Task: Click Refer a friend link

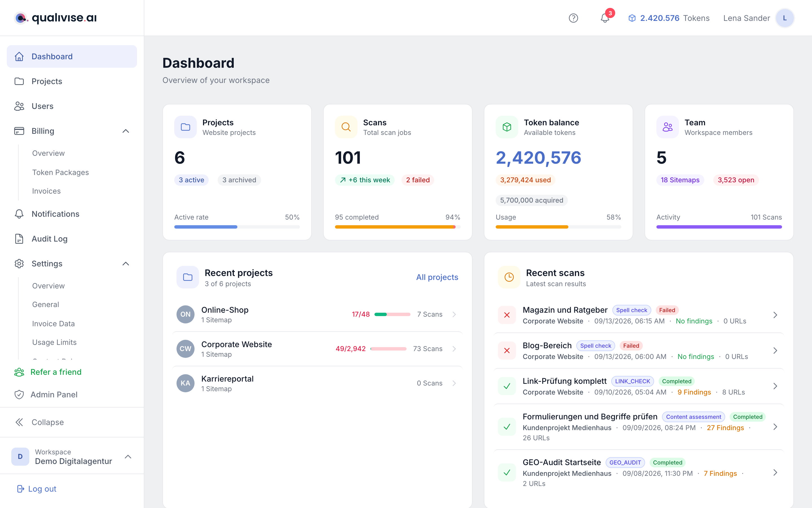Action: click(48, 372)
